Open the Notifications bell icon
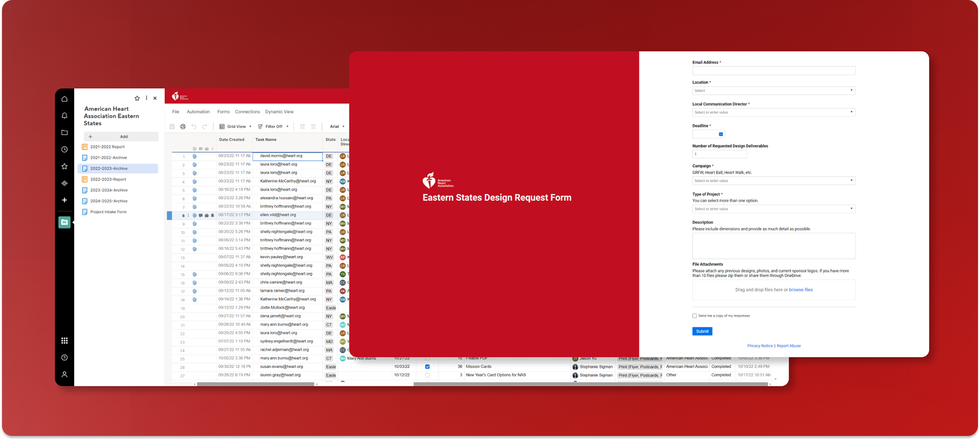Image resolution: width=980 pixels, height=440 pixels. 64,116
